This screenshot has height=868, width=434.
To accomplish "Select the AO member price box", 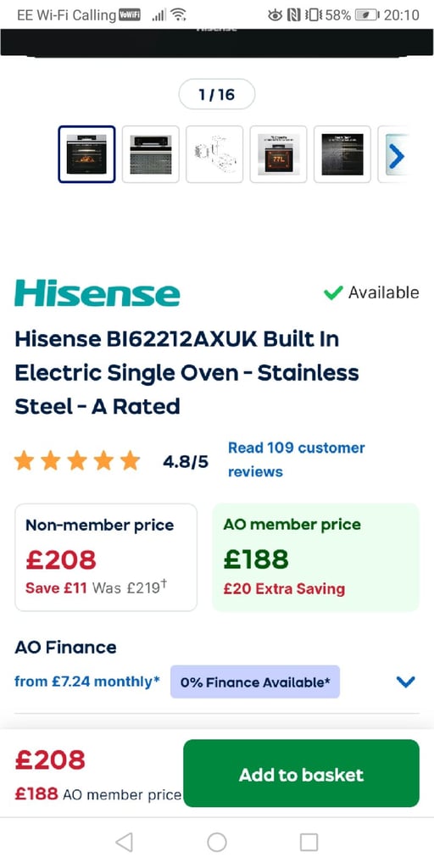I will [x=316, y=558].
